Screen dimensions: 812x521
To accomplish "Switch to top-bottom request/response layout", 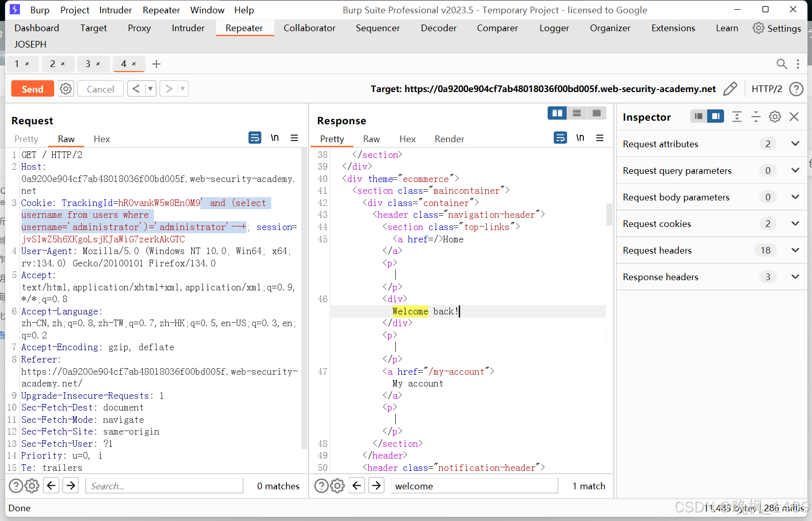I will click(577, 113).
